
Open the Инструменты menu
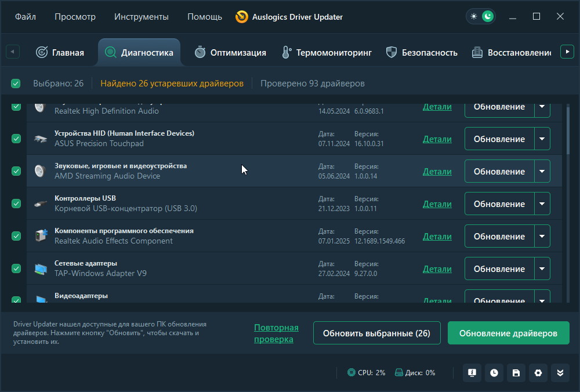142,17
